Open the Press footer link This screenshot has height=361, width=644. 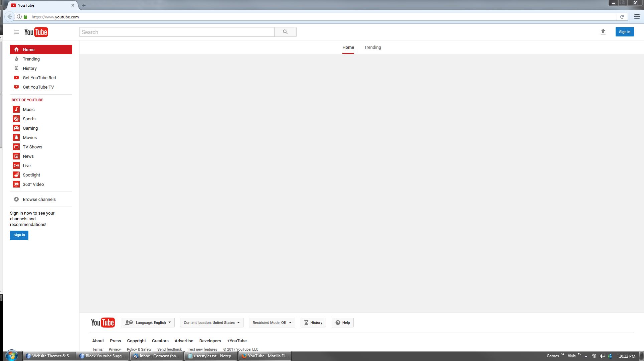point(115,341)
